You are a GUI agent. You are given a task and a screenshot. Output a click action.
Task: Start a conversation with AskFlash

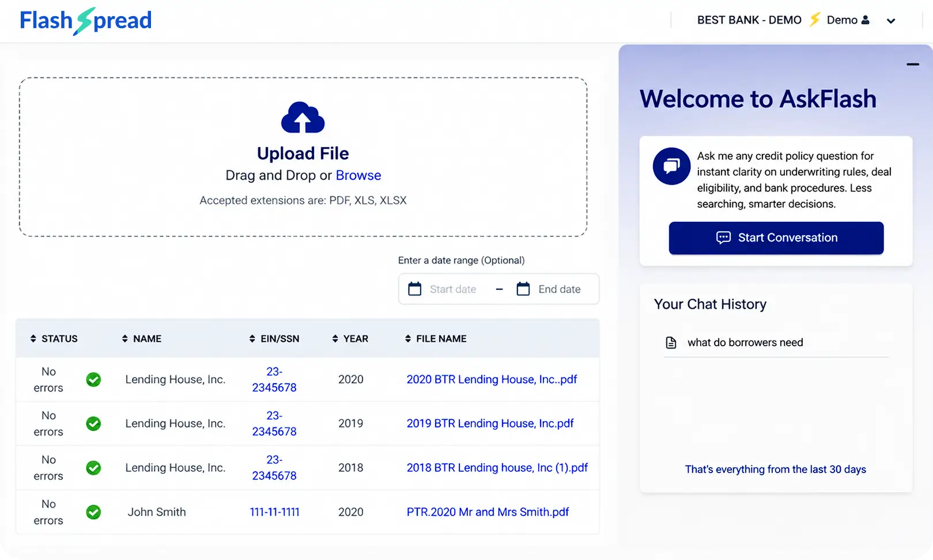tap(776, 238)
